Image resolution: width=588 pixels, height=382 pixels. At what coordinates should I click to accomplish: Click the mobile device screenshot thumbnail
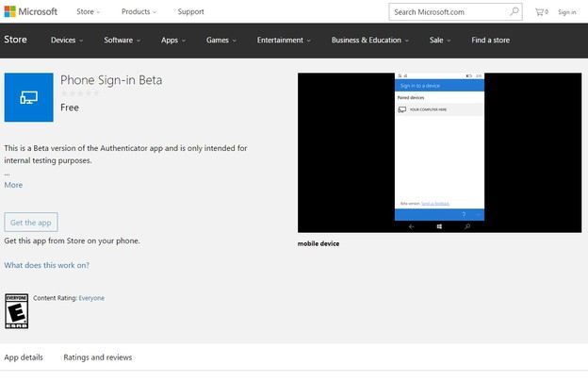point(439,152)
